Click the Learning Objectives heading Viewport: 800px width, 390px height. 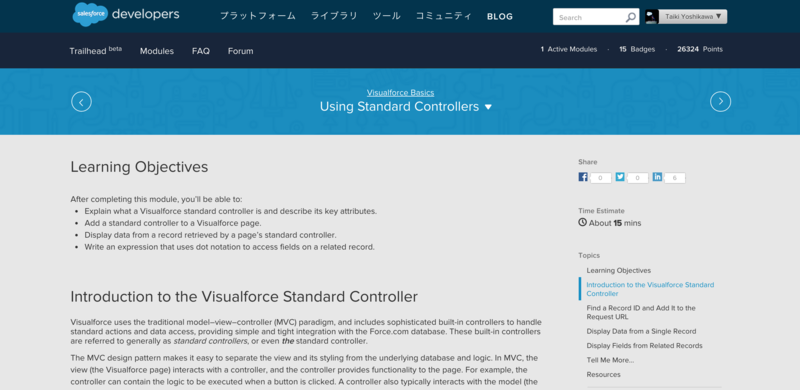[139, 167]
